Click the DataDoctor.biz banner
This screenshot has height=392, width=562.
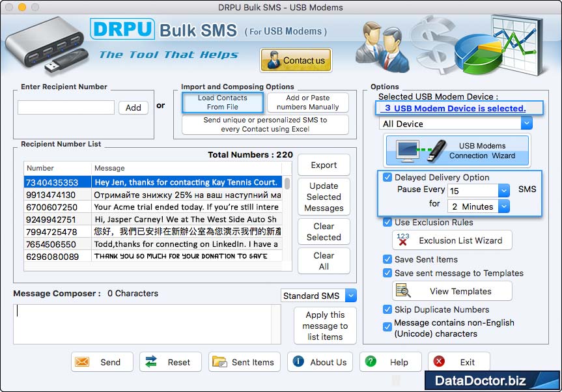coord(492,380)
